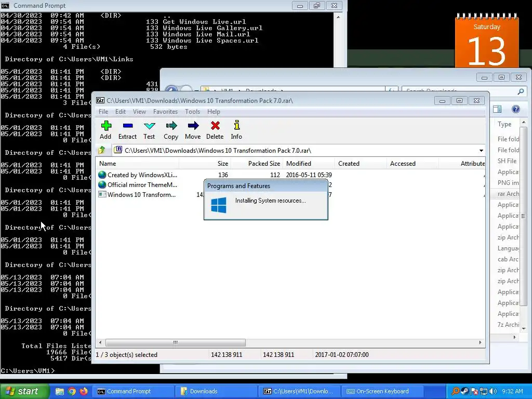
Task: Open the Tools menu
Action: 192,112
